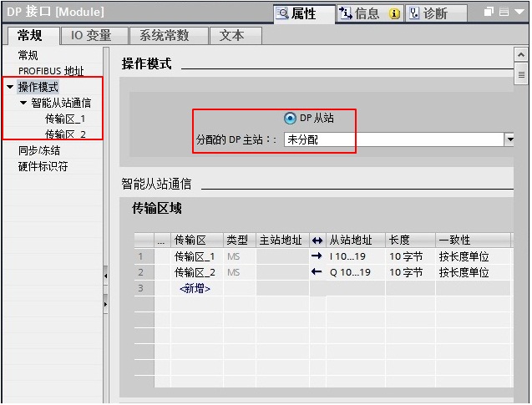Open 同步/冻结 in navigation tree
Screen dimensions: 532x405
point(39,150)
